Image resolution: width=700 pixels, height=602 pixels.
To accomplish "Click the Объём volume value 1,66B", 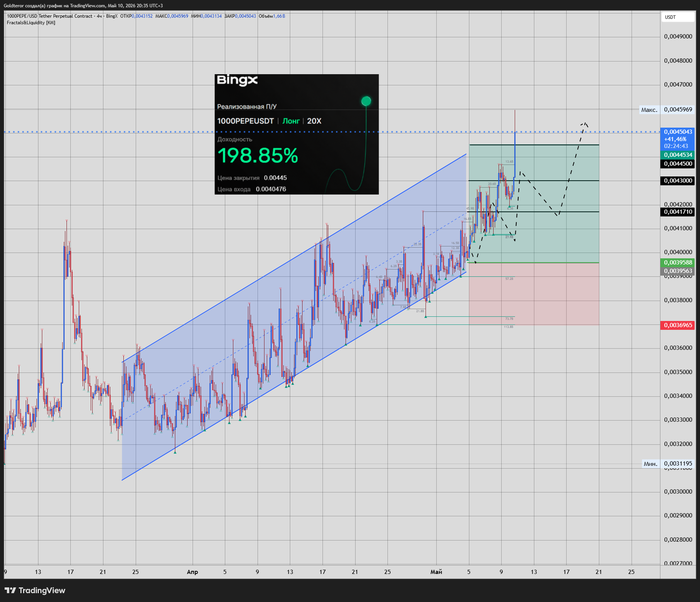I will click(x=279, y=16).
